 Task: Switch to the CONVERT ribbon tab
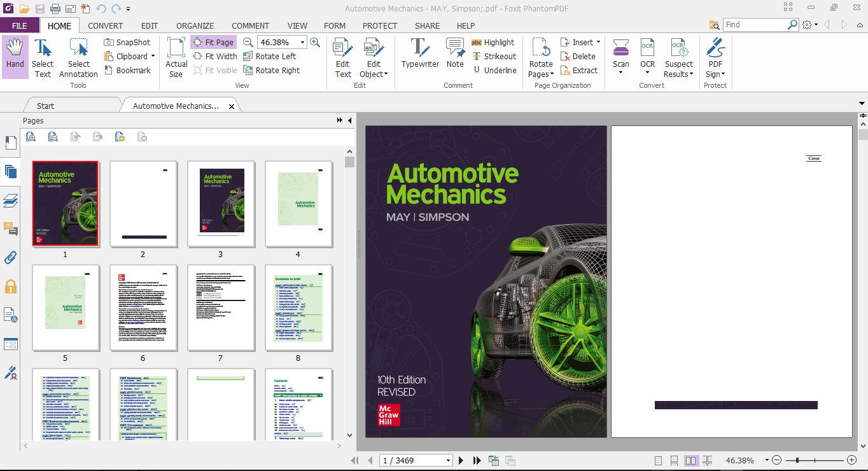tap(106, 25)
